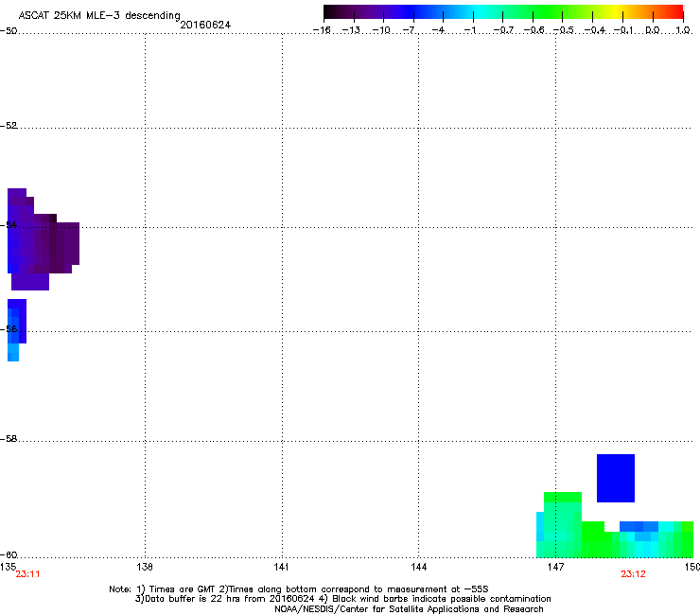The image size is (700, 615).
Task: Click the 144 longitude axis label
Action: click(x=418, y=567)
